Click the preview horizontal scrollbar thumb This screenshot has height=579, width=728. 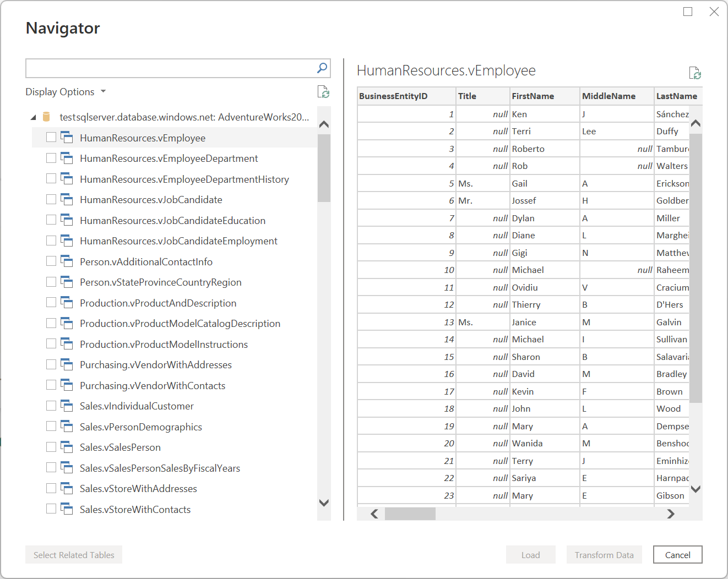410,514
